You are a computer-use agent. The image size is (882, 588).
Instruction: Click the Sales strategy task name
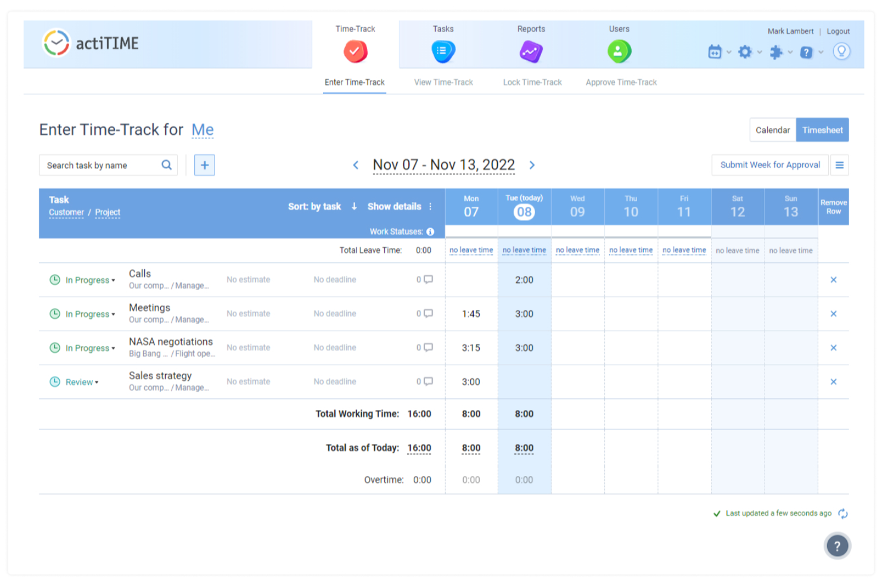click(160, 375)
